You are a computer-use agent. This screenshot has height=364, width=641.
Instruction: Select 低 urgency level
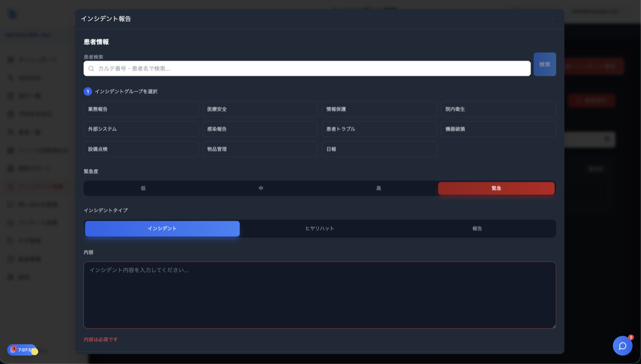[143, 188]
